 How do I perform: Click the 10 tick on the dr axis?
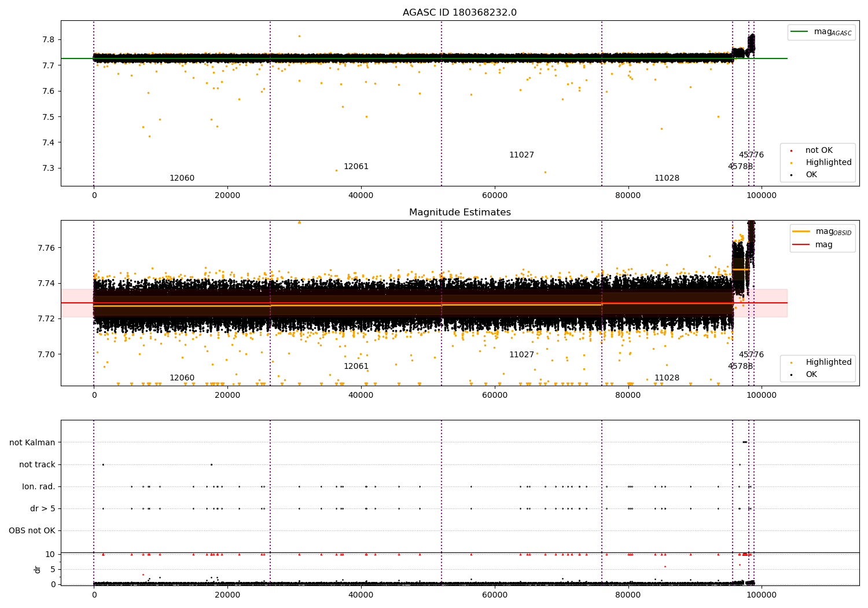coord(50,554)
